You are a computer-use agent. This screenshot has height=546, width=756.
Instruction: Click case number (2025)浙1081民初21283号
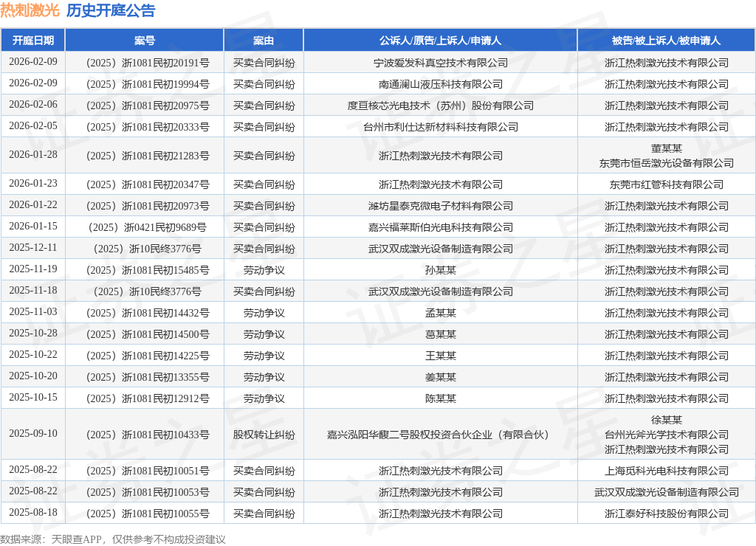pos(148,156)
